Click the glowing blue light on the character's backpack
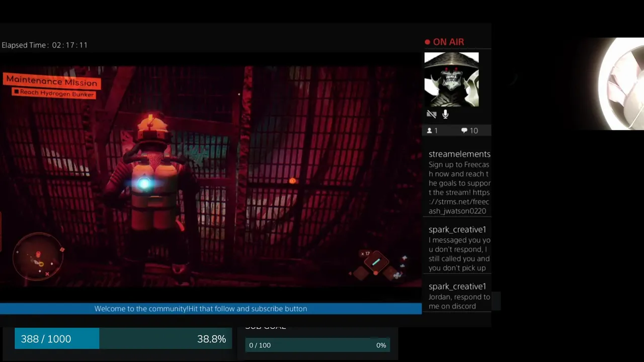The height and width of the screenshot is (362, 644). pos(144,184)
